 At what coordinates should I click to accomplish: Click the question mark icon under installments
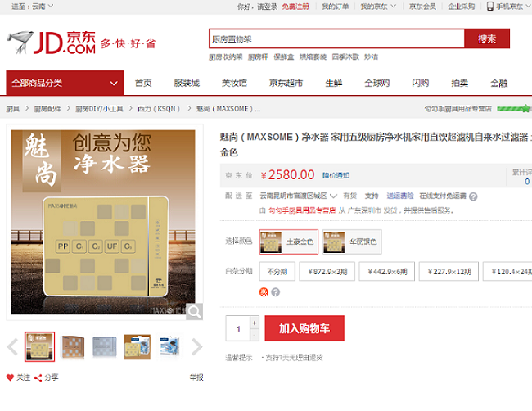[x=276, y=292]
